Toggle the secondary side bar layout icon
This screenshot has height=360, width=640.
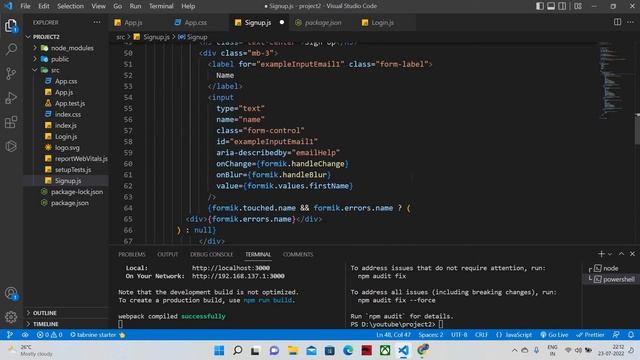[x=562, y=6]
